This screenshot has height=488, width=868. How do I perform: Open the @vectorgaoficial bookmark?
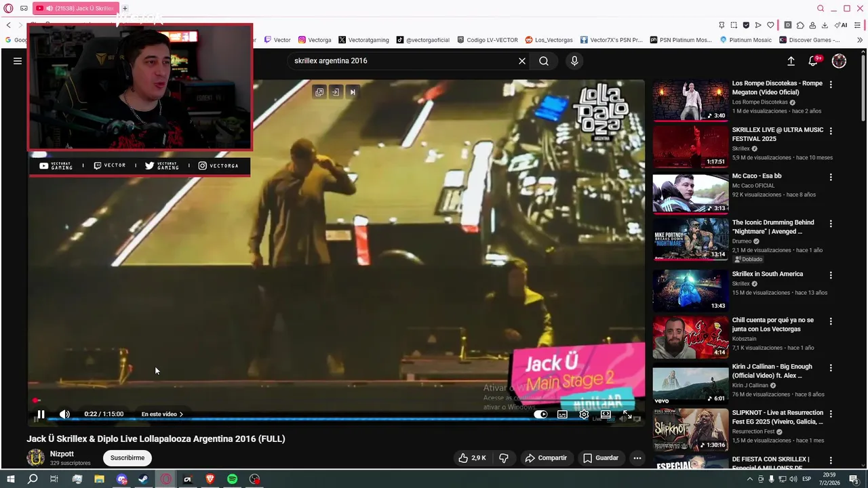[423, 40]
